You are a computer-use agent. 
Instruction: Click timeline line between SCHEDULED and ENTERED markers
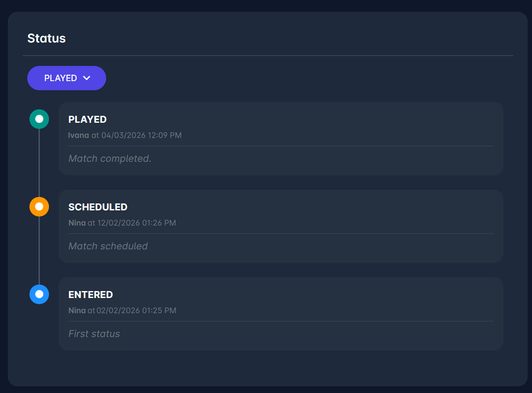point(39,250)
